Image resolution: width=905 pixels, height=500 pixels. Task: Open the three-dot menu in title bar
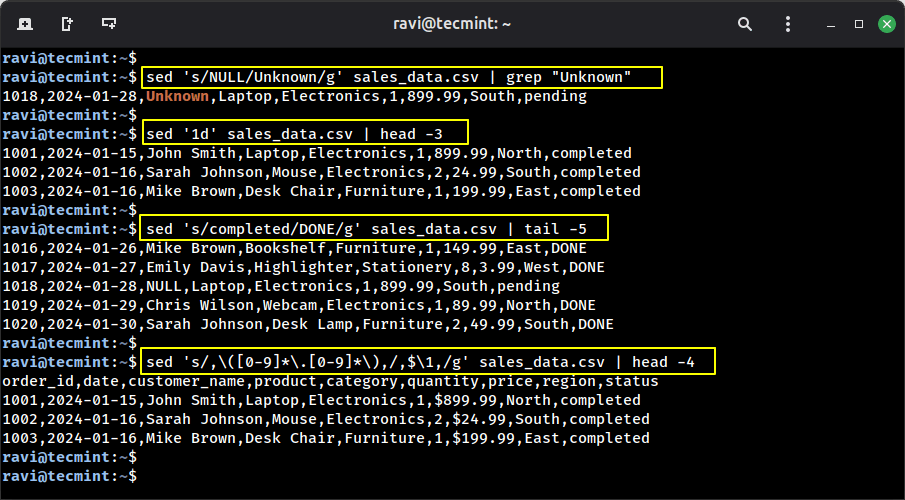point(787,23)
